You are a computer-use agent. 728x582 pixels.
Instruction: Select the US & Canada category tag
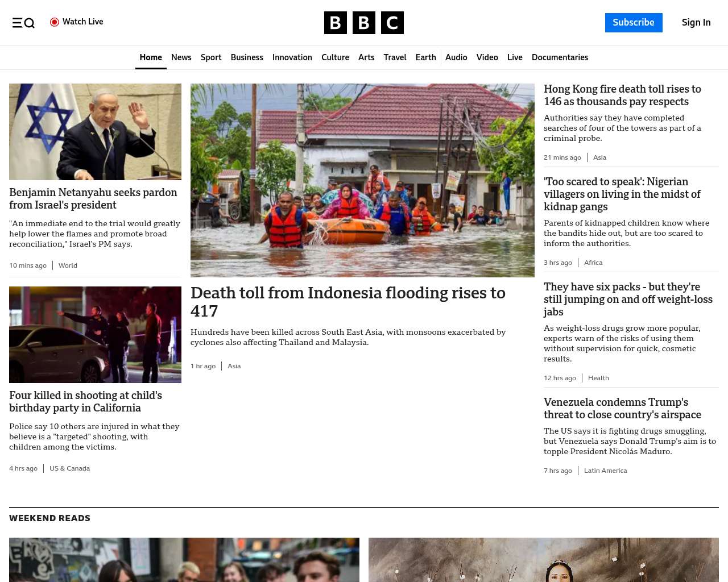tap(69, 468)
